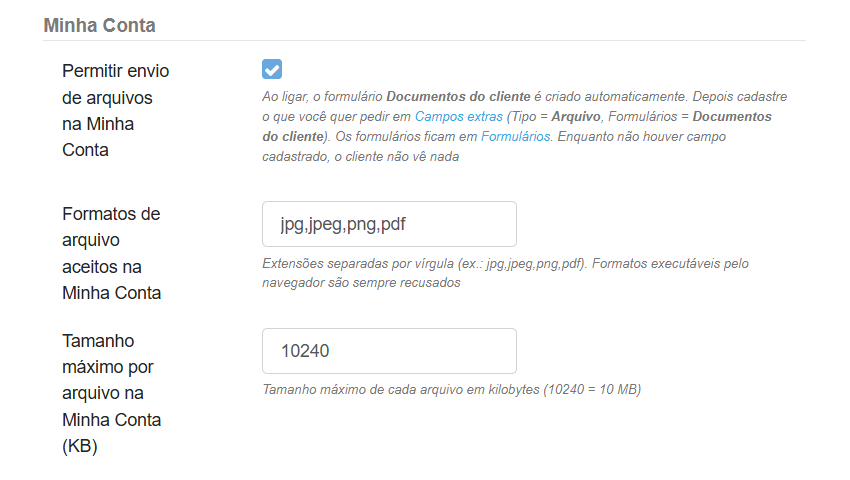This screenshot has height=480, width=850.
Task: Click the accepted file formats field with jpg,jpeg,png,pdf
Action: (x=389, y=224)
